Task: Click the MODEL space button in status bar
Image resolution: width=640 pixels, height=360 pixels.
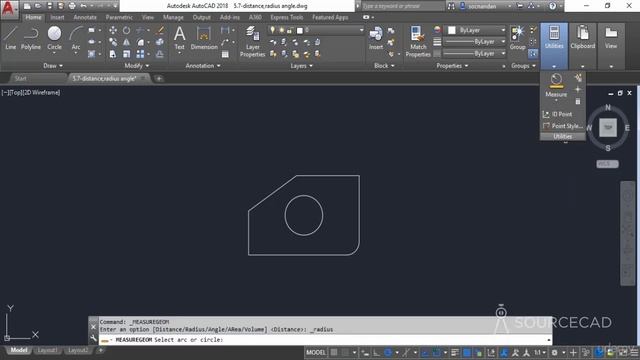Action: pyautogui.click(x=316, y=352)
